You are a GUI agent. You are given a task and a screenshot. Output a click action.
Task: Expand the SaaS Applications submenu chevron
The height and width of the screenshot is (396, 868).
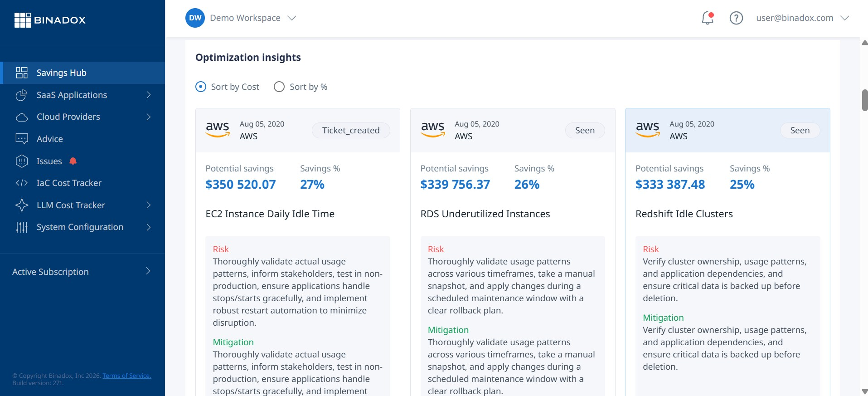click(148, 95)
